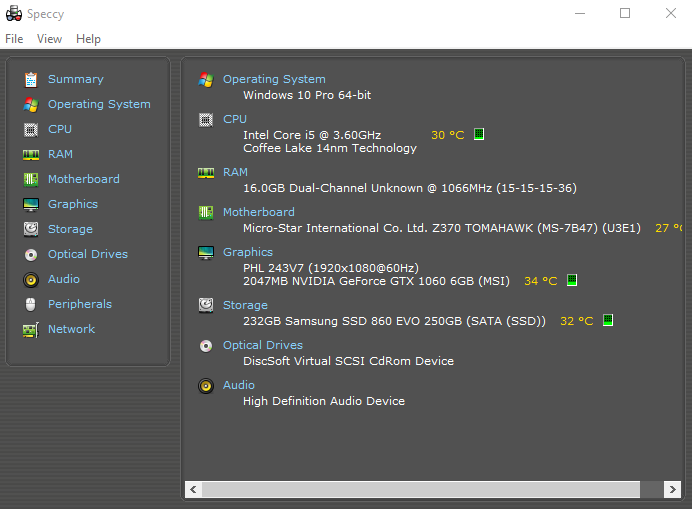The width and height of the screenshot is (692, 509).
Task: Click the Motherboard icon in summary panel
Action: tap(206, 213)
